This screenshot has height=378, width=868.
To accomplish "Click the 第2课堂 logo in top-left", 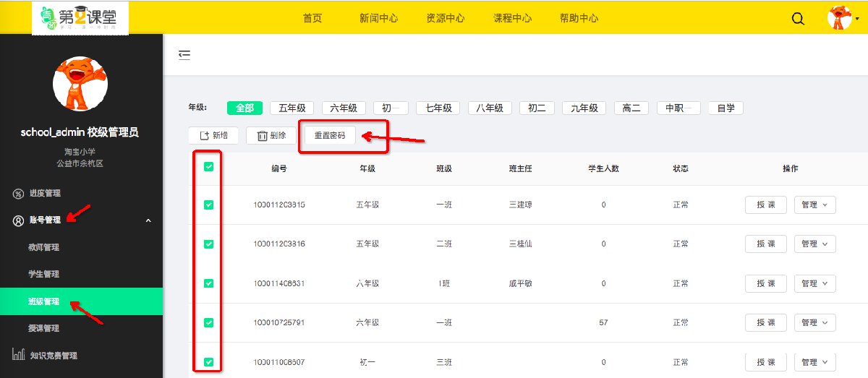I will pos(80,18).
